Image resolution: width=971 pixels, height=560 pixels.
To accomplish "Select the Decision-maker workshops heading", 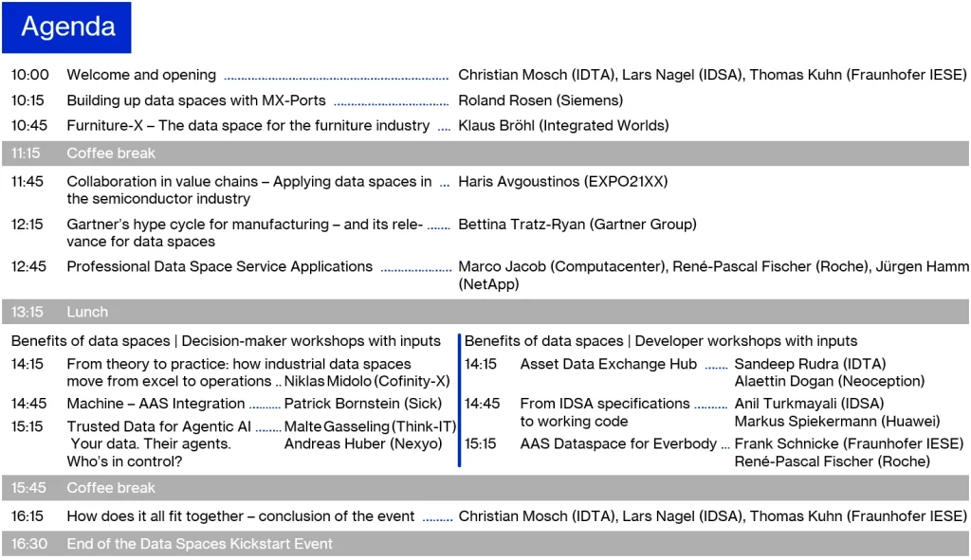I will coord(226,341).
